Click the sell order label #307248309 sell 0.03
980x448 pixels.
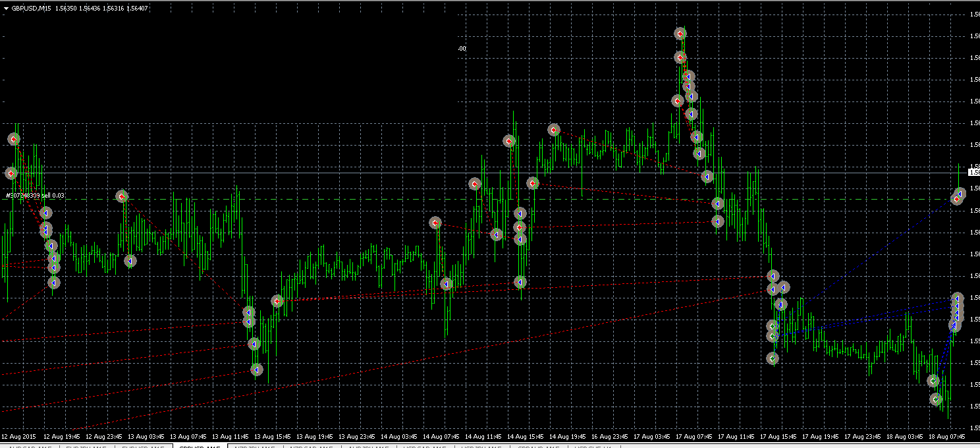coord(36,196)
